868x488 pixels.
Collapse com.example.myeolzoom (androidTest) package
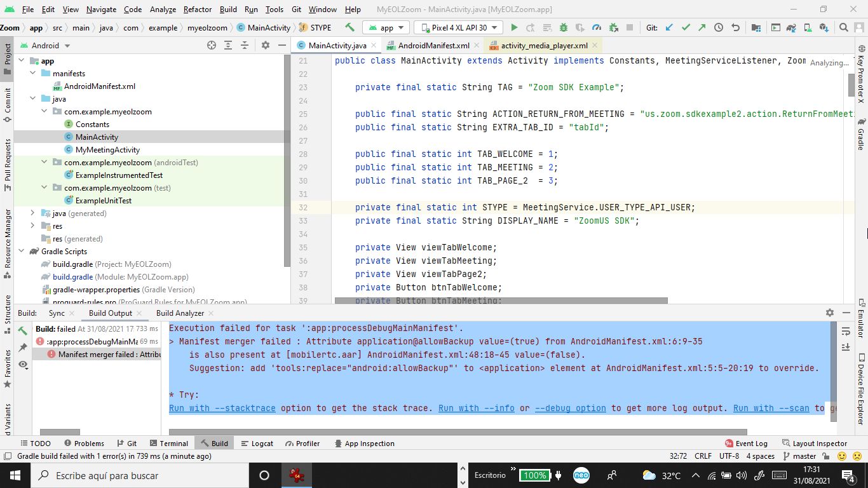[44, 162]
